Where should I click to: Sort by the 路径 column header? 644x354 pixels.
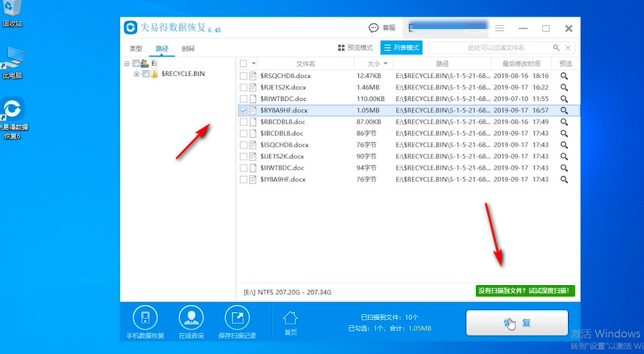(x=442, y=64)
